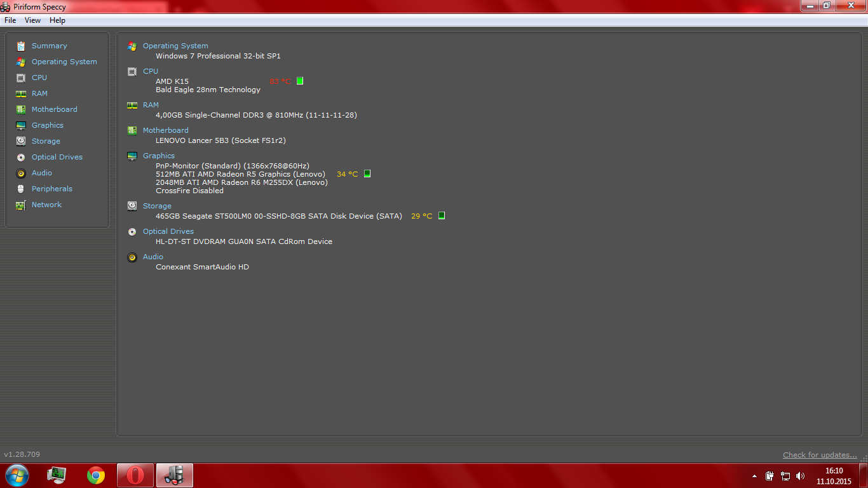The width and height of the screenshot is (868, 488).
Task: Click the Summary clipboard icon in sidebar
Action: (21, 46)
